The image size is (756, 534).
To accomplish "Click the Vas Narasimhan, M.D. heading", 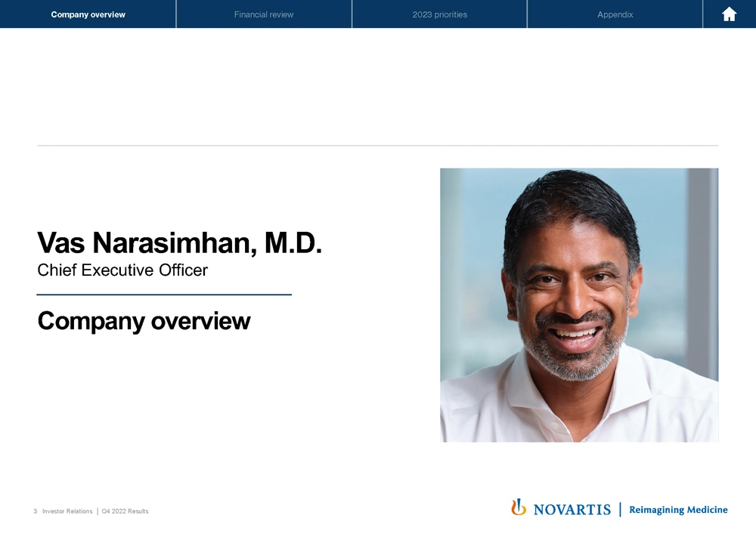I will click(180, 242).
